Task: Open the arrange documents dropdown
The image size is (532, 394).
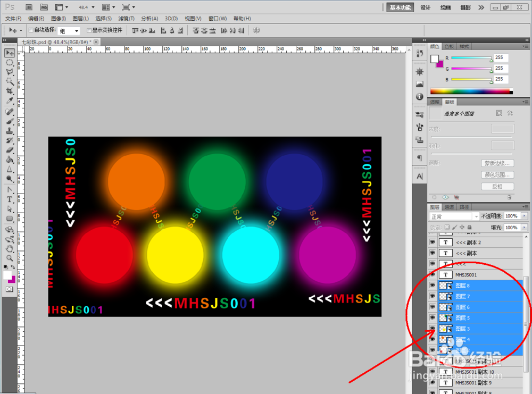Action: click(109, 7)
